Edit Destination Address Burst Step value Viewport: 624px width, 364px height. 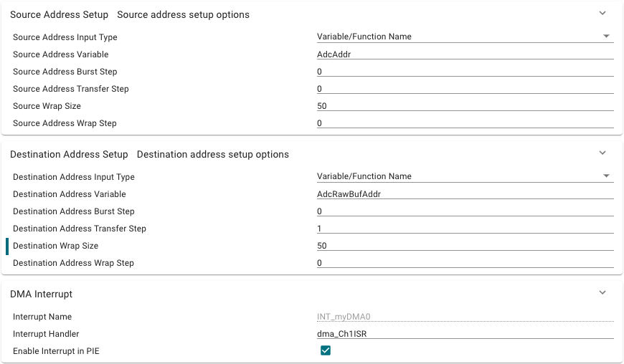tap(465, 211)
